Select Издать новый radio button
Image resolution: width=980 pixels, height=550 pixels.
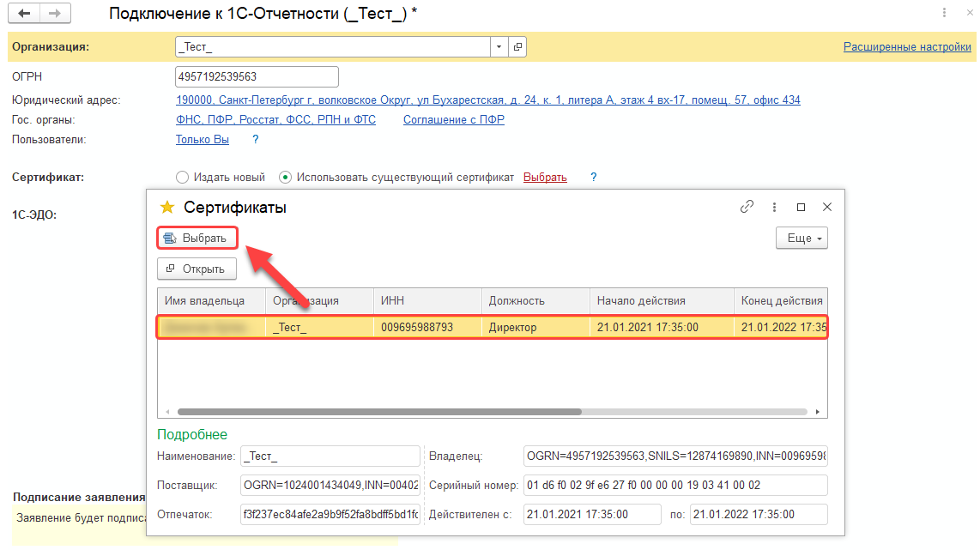click(182, 178)
